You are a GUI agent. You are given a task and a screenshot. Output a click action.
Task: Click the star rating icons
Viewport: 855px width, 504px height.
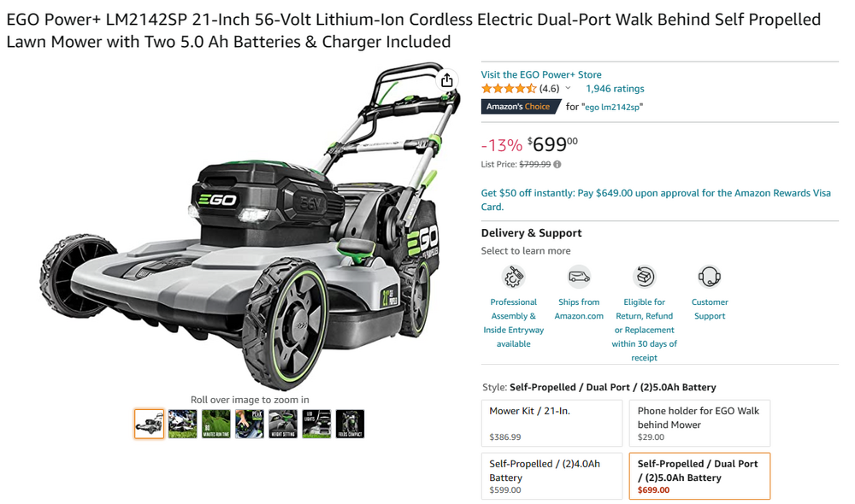pos(509,88)
